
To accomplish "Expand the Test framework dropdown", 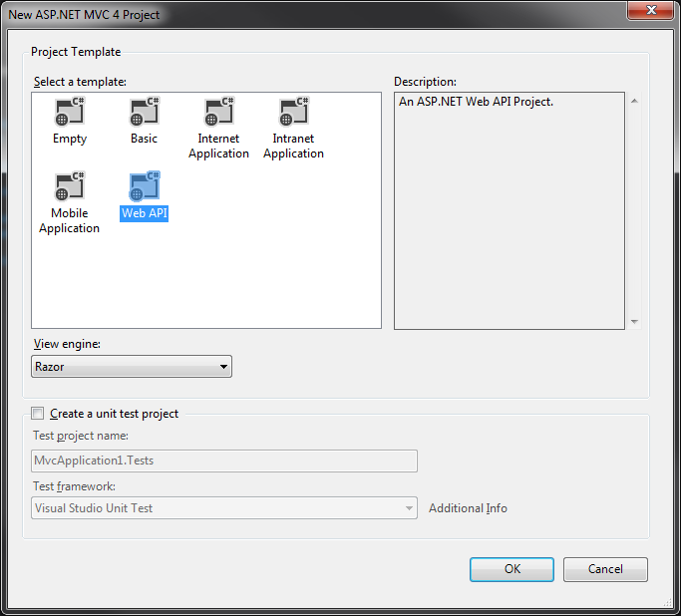I will [x=224, y=508].
